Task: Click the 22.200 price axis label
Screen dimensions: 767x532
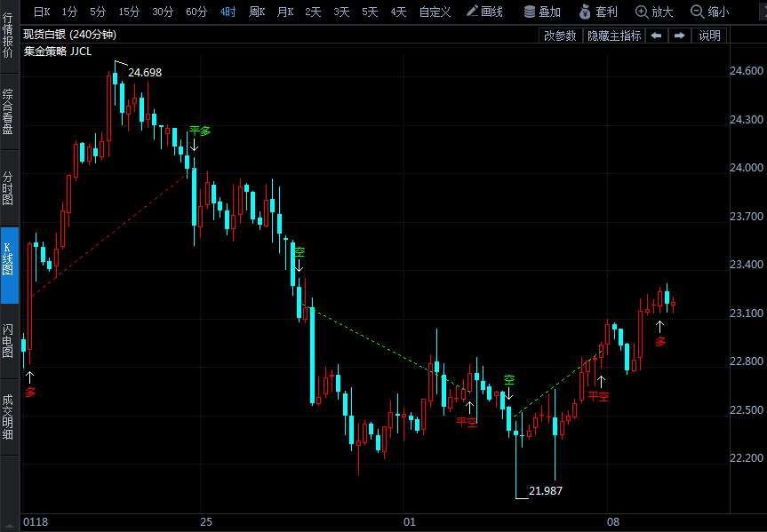Action: point(747,458)
